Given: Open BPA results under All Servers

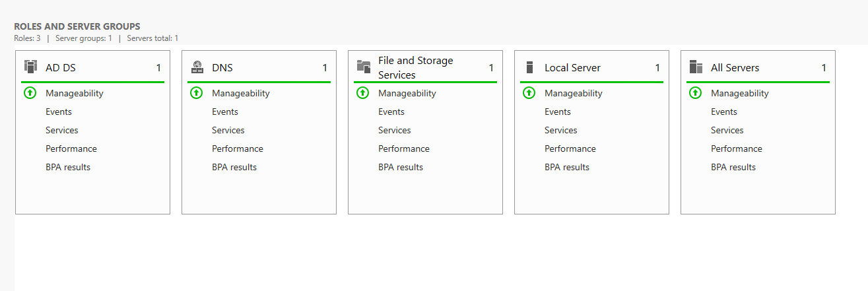Looking at the screenshot, I should point(733,167).
